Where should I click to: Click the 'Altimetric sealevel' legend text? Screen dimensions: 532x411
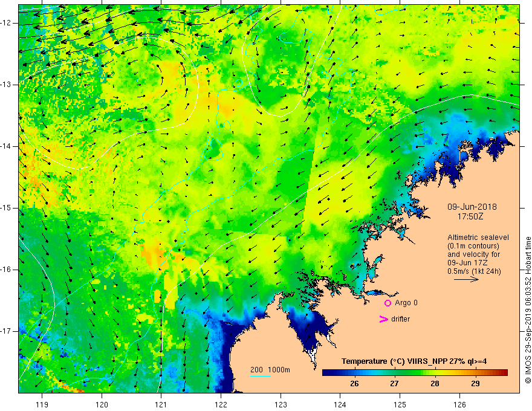[478, 238]
